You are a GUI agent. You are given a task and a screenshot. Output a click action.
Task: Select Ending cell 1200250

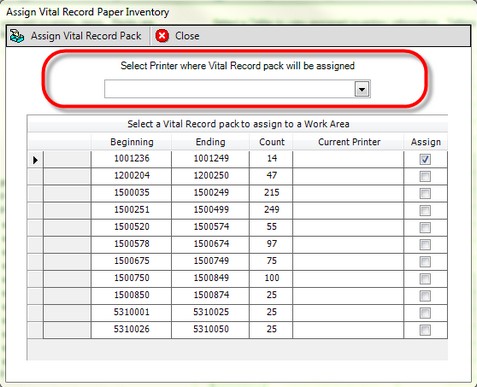pyautogui.click(x=211, y=175)
